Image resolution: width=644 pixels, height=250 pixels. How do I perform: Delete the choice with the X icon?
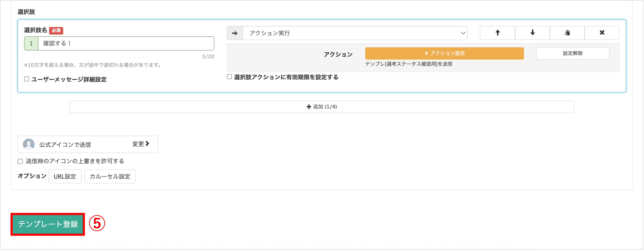602,33
